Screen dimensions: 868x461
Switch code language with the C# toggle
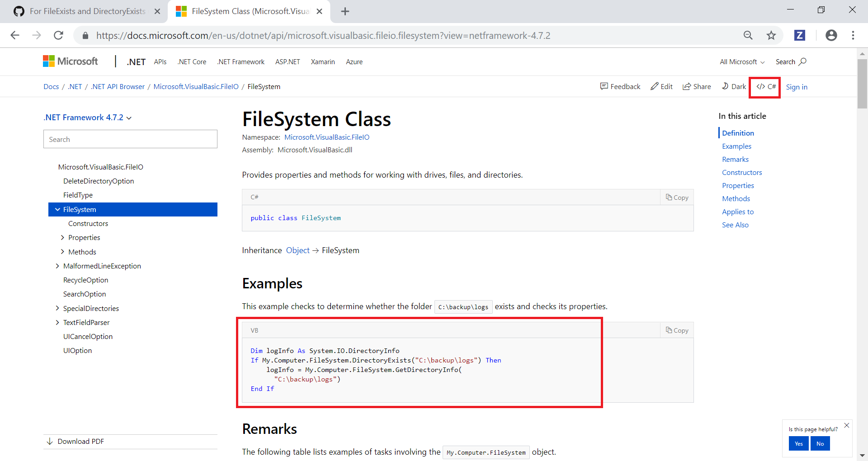tap(764, 87)
